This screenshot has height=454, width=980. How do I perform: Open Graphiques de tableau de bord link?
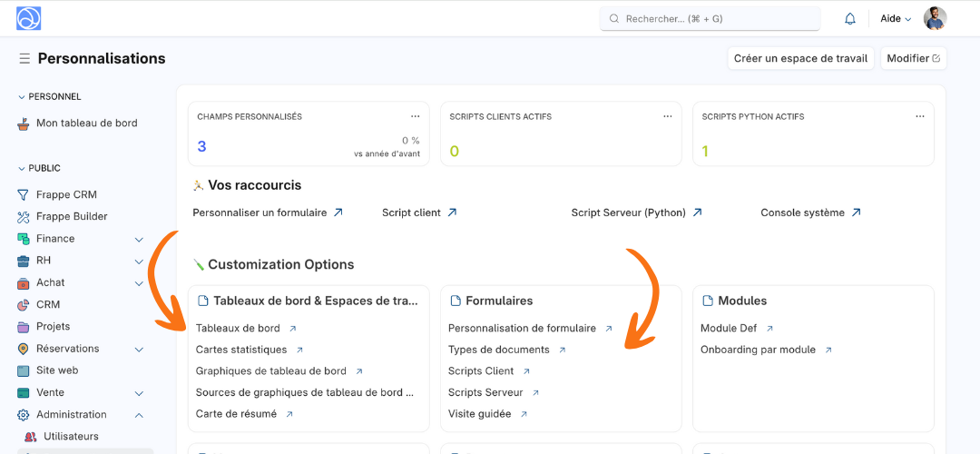click(270, 370)
